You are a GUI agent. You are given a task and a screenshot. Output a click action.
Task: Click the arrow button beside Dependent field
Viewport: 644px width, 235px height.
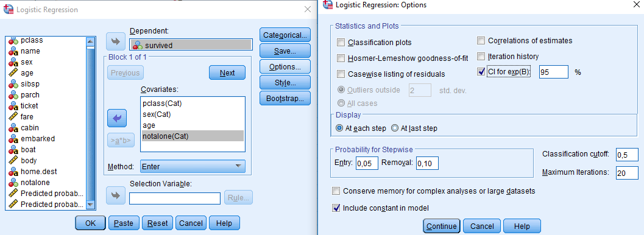[115, 41]
